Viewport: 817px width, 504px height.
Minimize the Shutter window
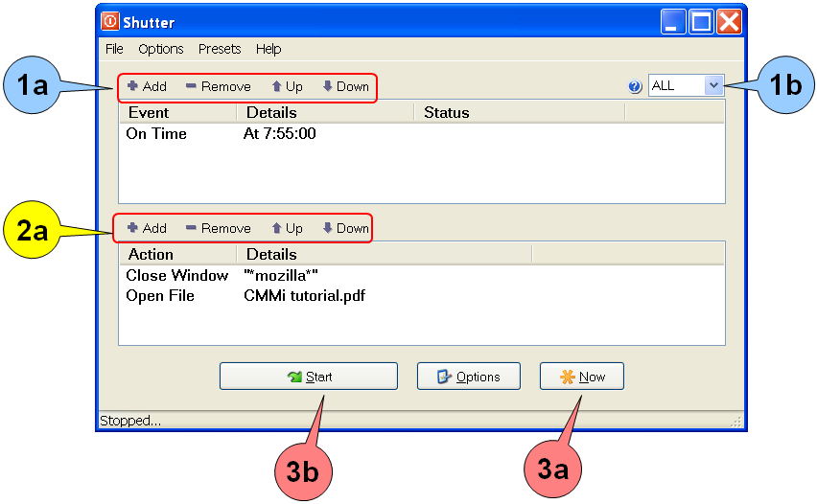pos(672,22)
